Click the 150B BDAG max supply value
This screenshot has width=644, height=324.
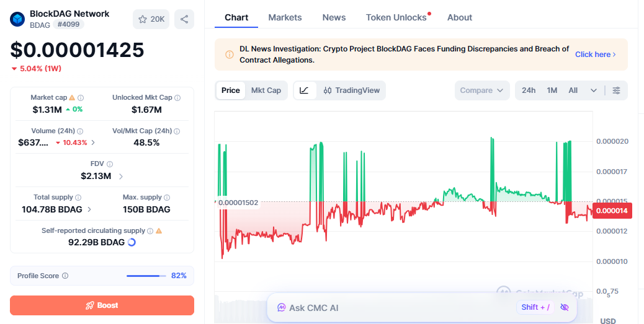pos(146,209)
